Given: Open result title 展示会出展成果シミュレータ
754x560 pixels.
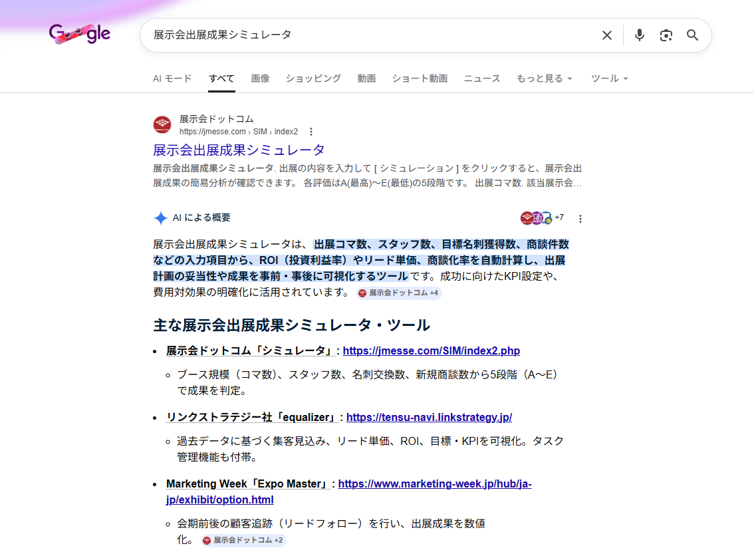Looking at the screenshot, I should click(x=239, y=150).
